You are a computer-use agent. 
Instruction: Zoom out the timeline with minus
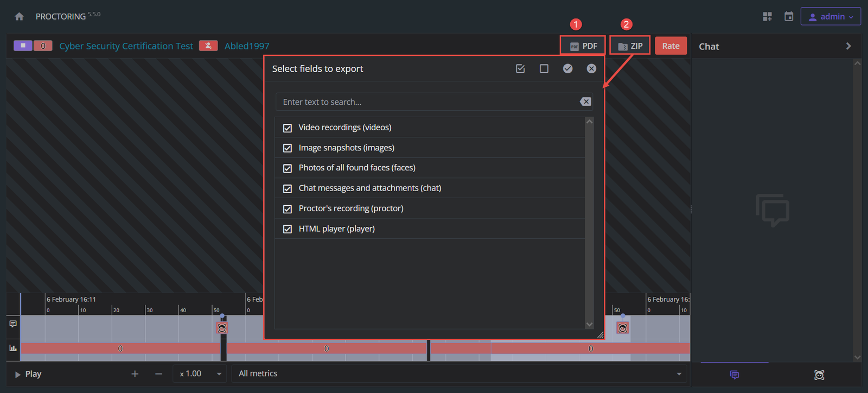click(x=158, y=374)
